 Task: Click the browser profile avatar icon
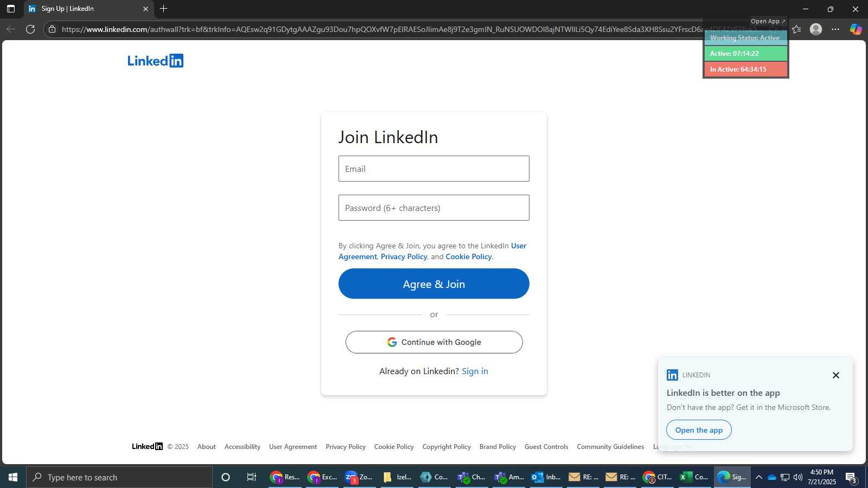point(816,29)
